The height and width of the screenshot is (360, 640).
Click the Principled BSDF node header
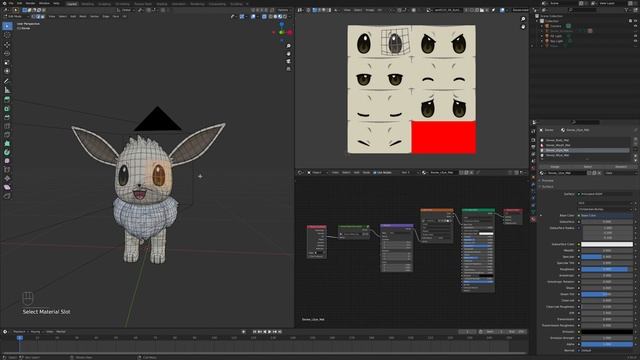[x=478, y=211]
